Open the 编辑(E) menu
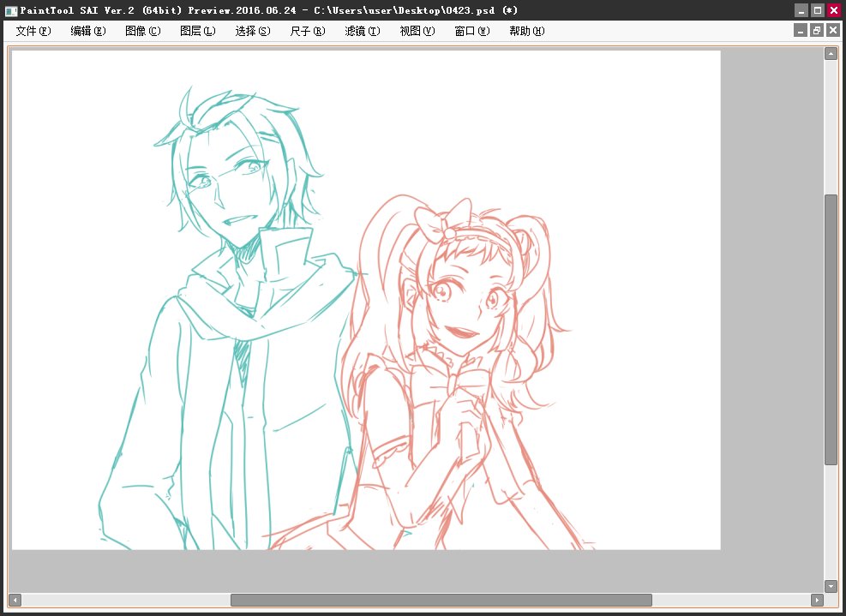846x616 pixels. [88, 31]
